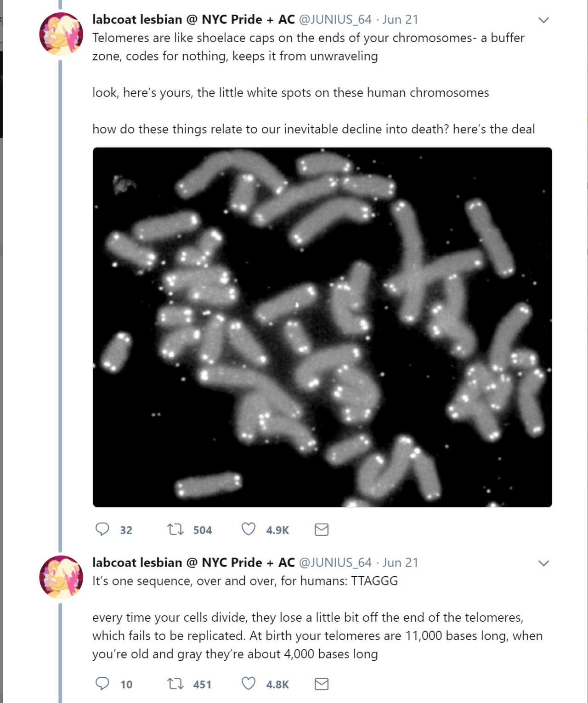Screen dimensions: 588x703
Task: Click the first tweet's 504 retweet count
Action: coord(202,530)
